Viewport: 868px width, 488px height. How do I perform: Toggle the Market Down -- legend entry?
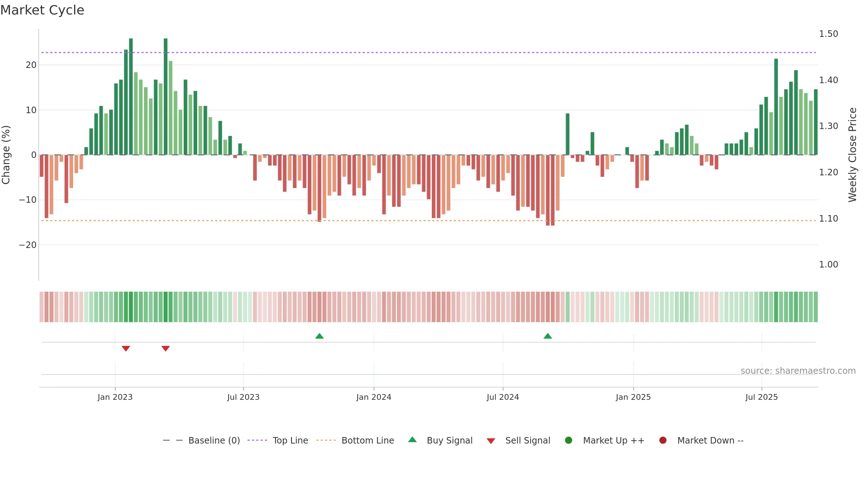pos(701,440)
